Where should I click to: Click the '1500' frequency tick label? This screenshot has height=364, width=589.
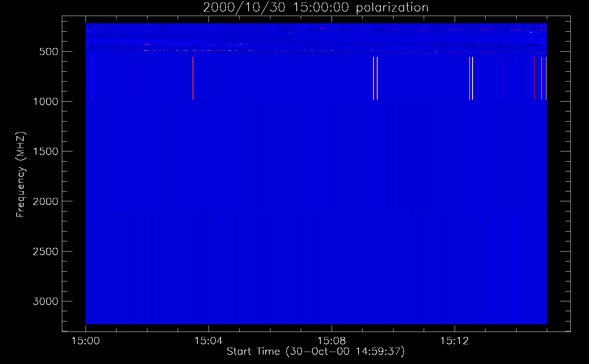point(46,151)
